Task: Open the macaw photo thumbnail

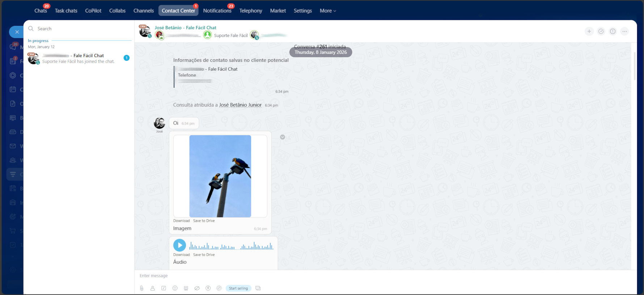Action: click(x=220, y=176)
